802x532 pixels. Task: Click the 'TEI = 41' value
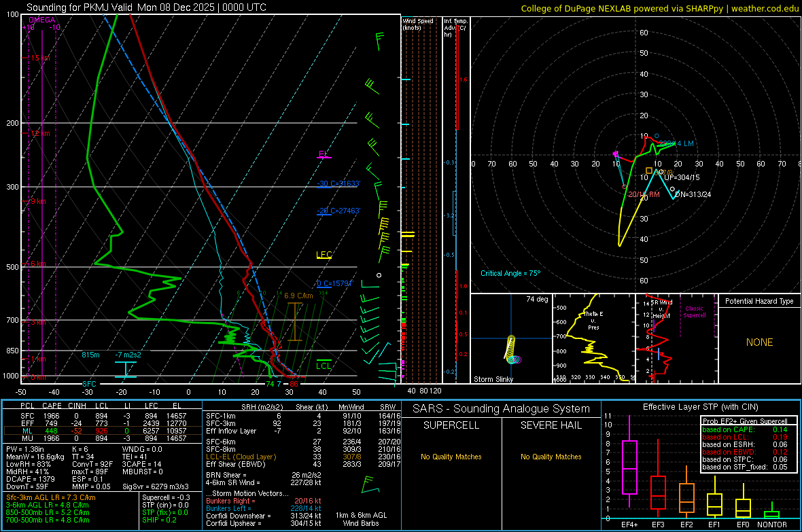(x=135, y=457)
